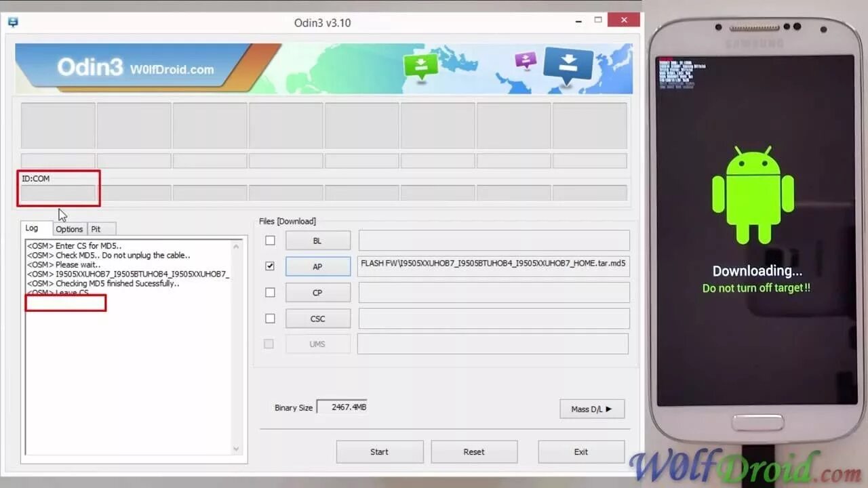The width and height of the screenshot is (868, 488).
Task: Click the BL file button
Action: click(317, 241)
